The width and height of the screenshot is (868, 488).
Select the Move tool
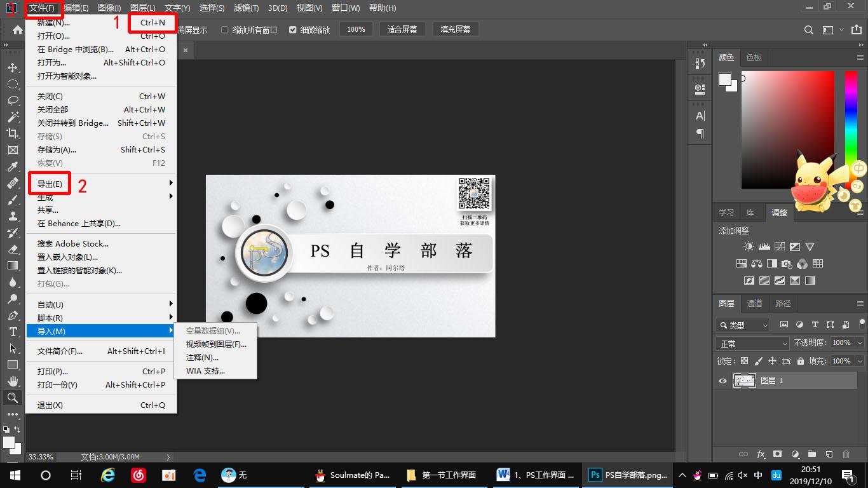(12, 67)
